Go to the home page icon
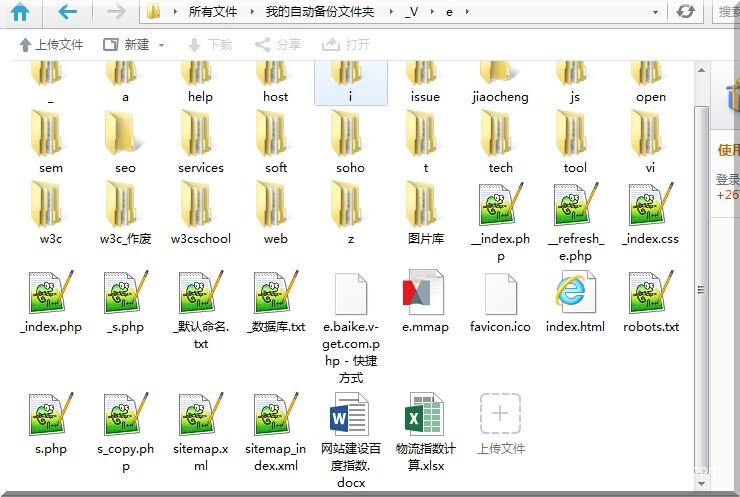740x497 pixels. pyautogui.click(x=20, y=12)
